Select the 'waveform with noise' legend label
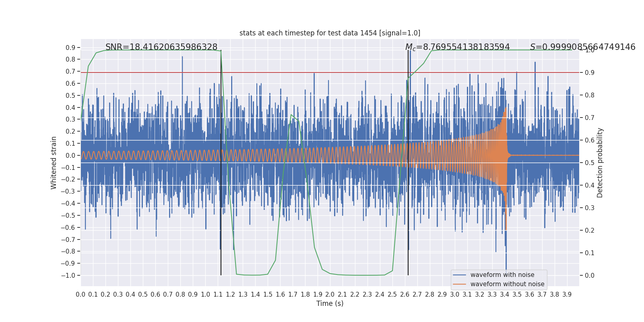The width and height of the screenshot is (644, 322). pos(502,275)
